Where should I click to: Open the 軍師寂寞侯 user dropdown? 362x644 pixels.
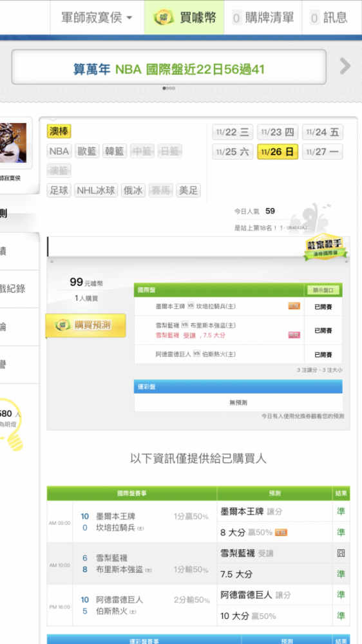pos(97,17)
